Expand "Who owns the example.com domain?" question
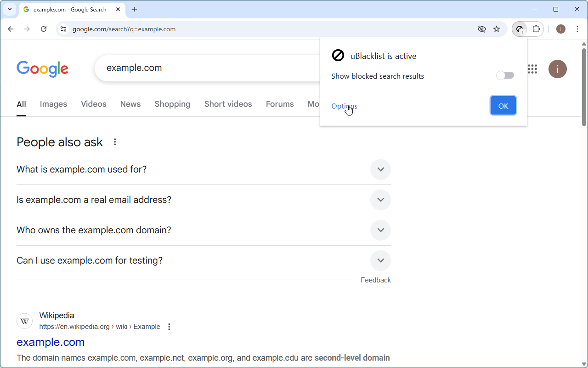588x368 pixels. (380, 230)
